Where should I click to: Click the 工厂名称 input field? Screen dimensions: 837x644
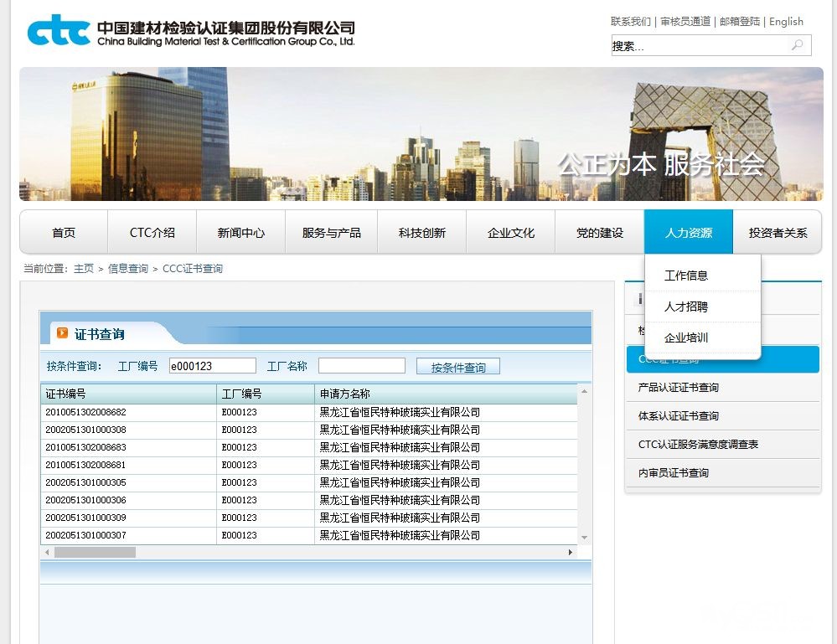click(361, 366)
